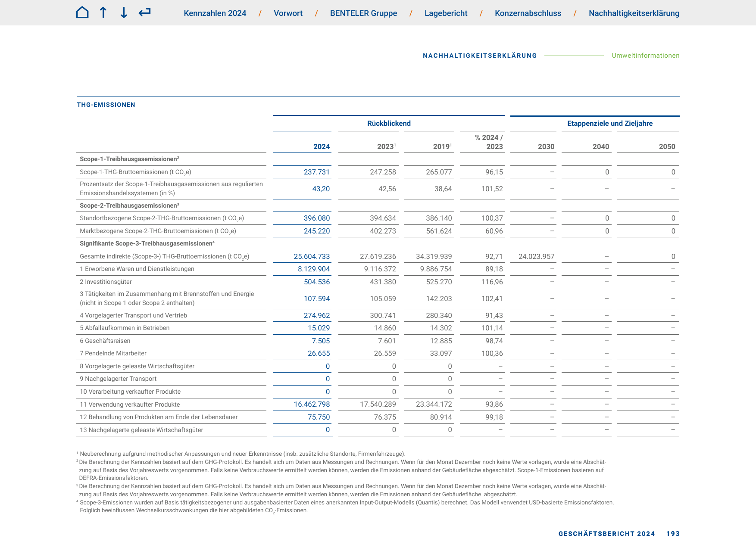This screenshot has width=756, height=560.
Task: Jump to Konzernabschluss section
Action: (x=528, y=13)
